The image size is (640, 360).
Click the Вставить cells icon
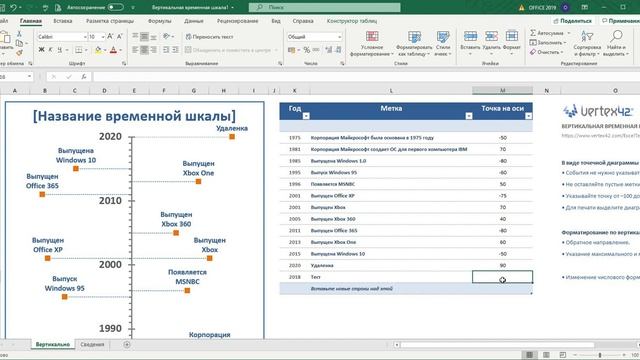[470, 36]
